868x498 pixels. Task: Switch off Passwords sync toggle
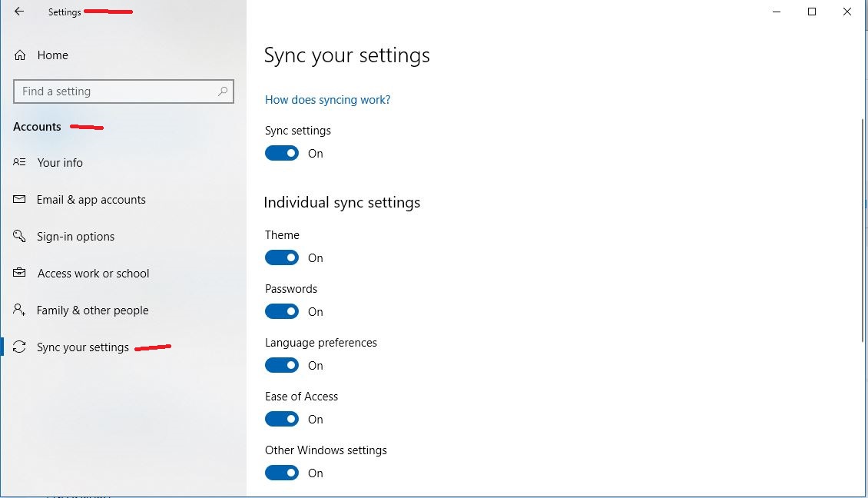282,311
